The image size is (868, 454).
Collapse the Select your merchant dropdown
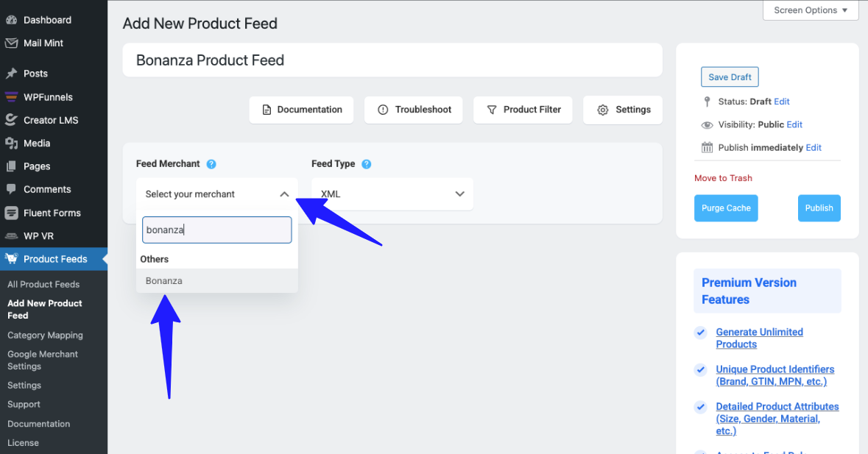pos(284,194)
